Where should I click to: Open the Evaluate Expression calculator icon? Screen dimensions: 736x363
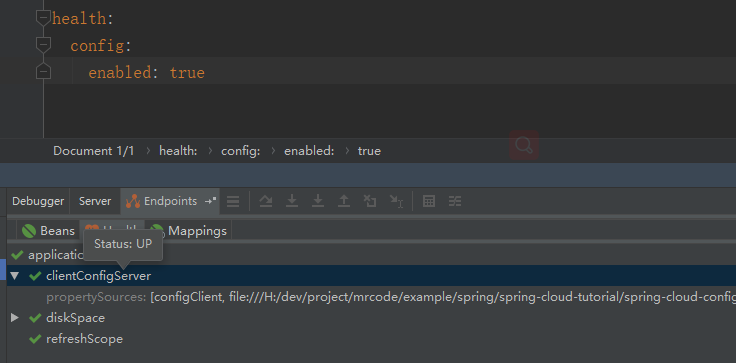tap(429, 201)
